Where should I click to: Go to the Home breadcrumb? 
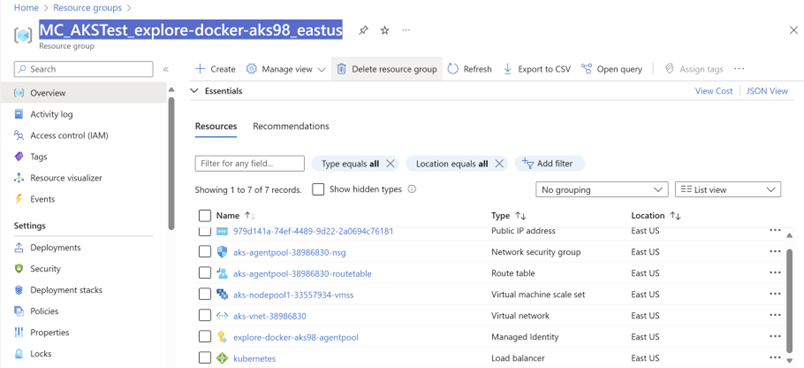pos(26,8)
